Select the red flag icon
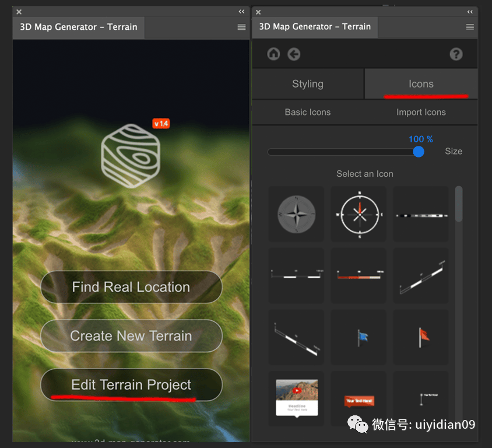 coord(421,337)
